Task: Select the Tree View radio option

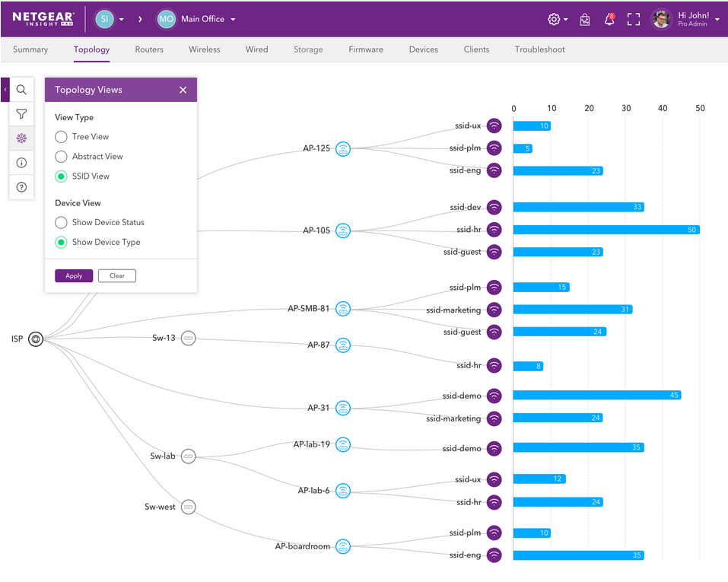Action: [x=62, y=137]
